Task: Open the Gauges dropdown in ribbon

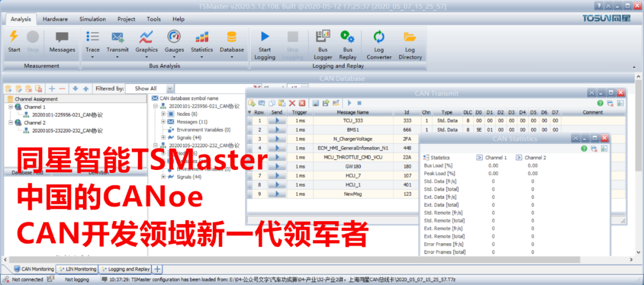Action: click(174, 41)
